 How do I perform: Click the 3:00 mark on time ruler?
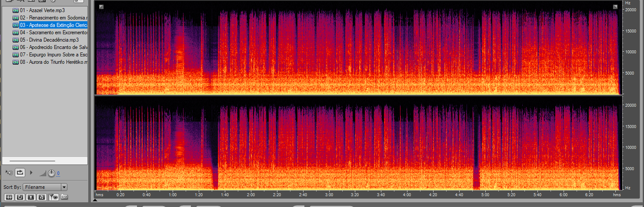329,194
